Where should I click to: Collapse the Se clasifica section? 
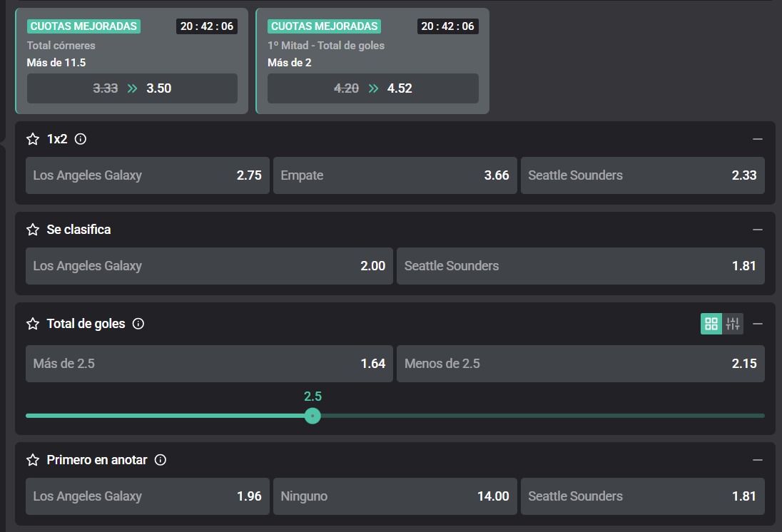[x=758, y=230]
